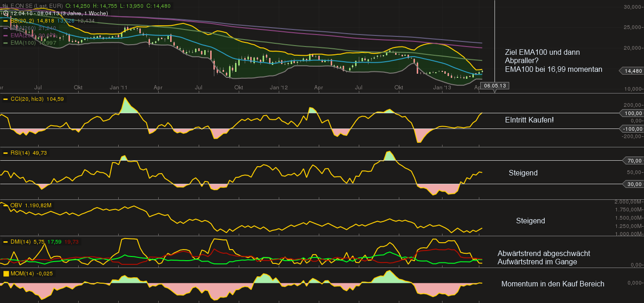
Task: Click the 30,000 price axis label
Action: (632, 7)
